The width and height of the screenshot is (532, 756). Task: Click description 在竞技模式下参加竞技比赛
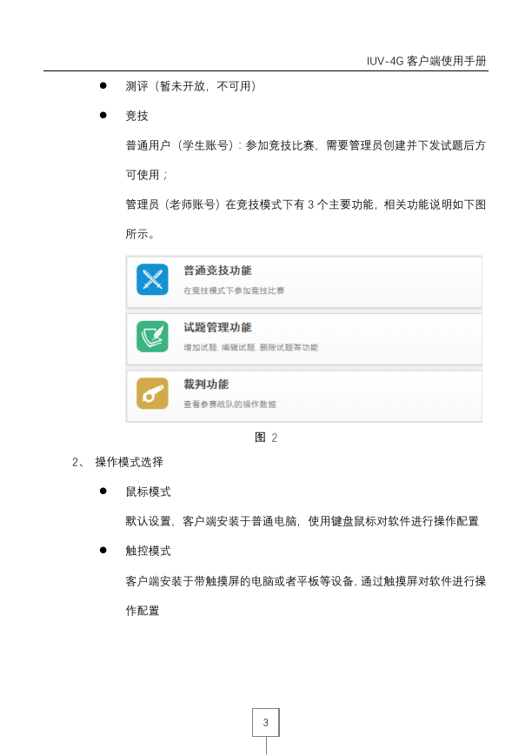(x=234, y=291)
